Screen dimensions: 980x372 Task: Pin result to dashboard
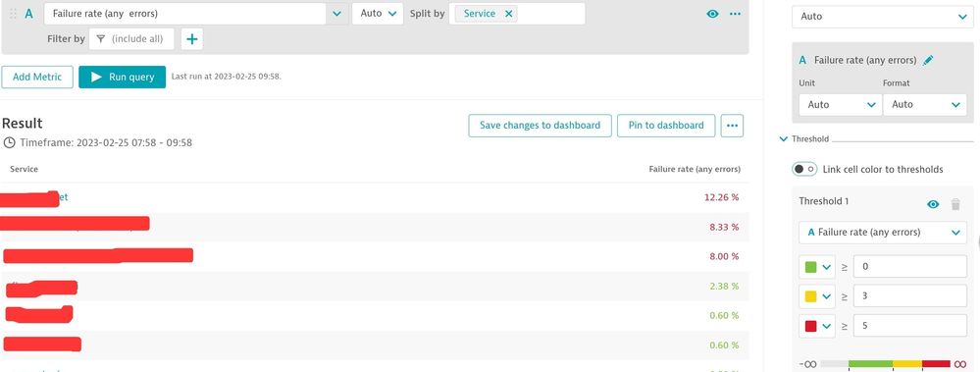(x=666, y=125)
